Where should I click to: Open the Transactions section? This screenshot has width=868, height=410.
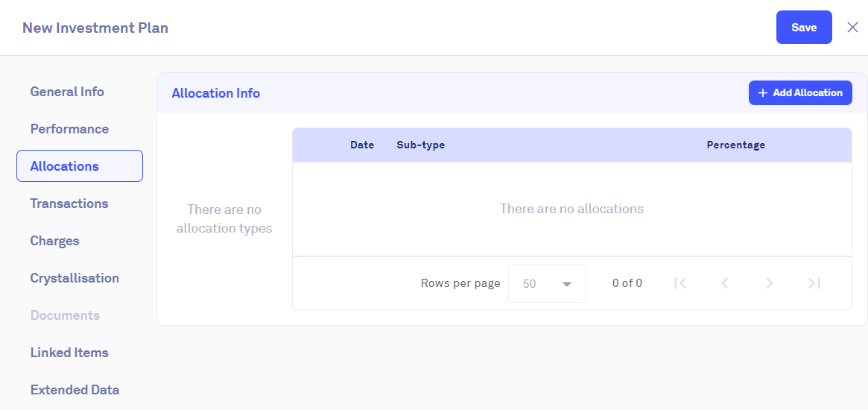click(69, 204)
